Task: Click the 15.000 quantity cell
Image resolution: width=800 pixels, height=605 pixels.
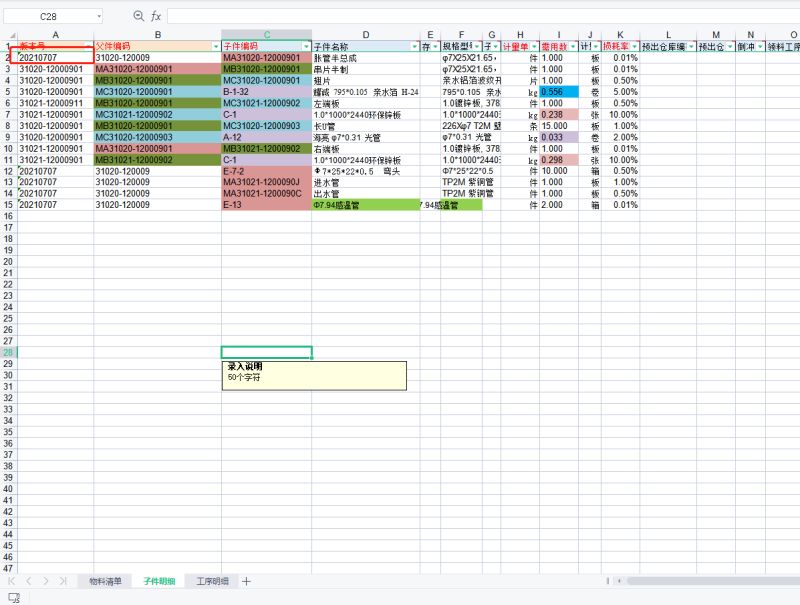Action: pyautogui.click(x=559, y=126)
